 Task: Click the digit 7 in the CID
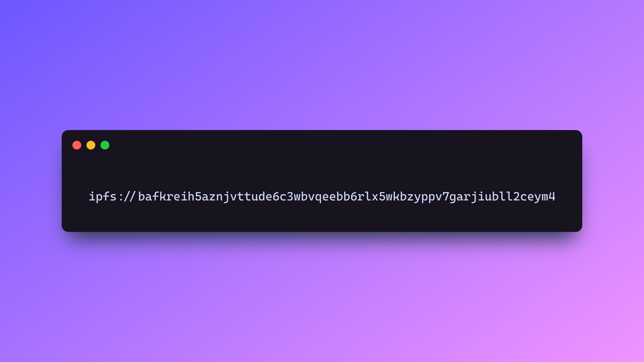tap(446, 197)
